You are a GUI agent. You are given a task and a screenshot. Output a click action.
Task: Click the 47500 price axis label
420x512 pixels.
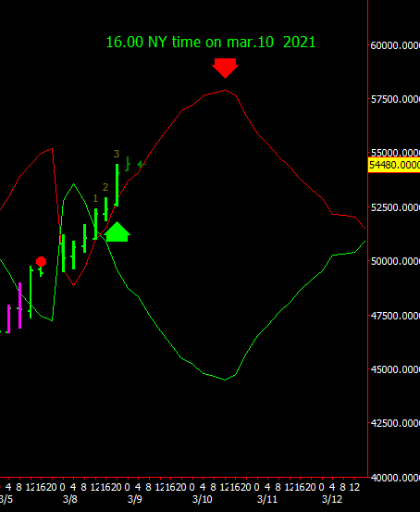click(395, 316)
